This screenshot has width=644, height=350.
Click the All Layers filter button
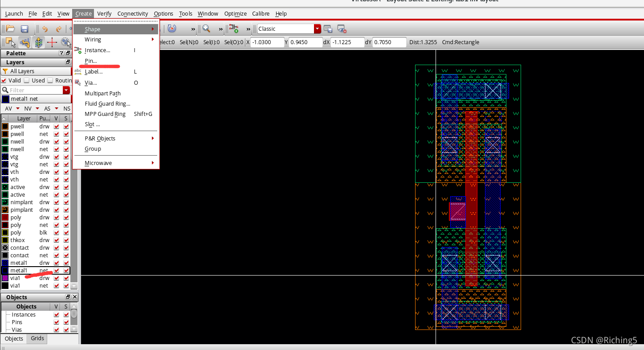pyautogui.click(x=22, y=71)
